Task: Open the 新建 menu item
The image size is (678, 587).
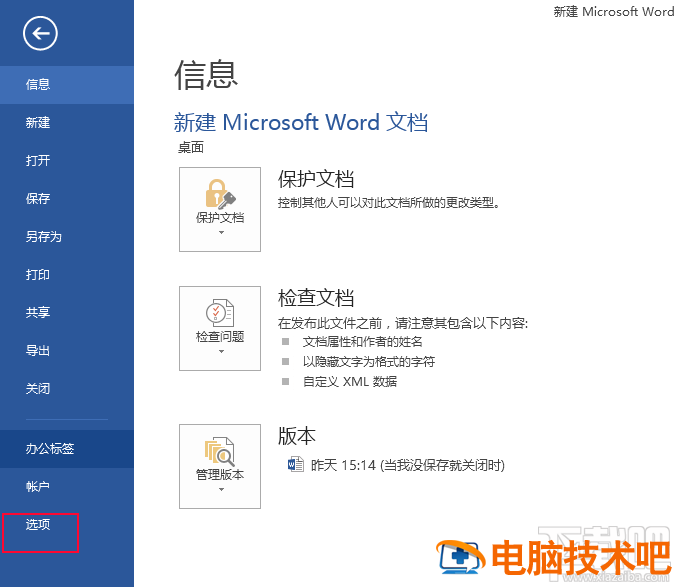Action: 67,123
